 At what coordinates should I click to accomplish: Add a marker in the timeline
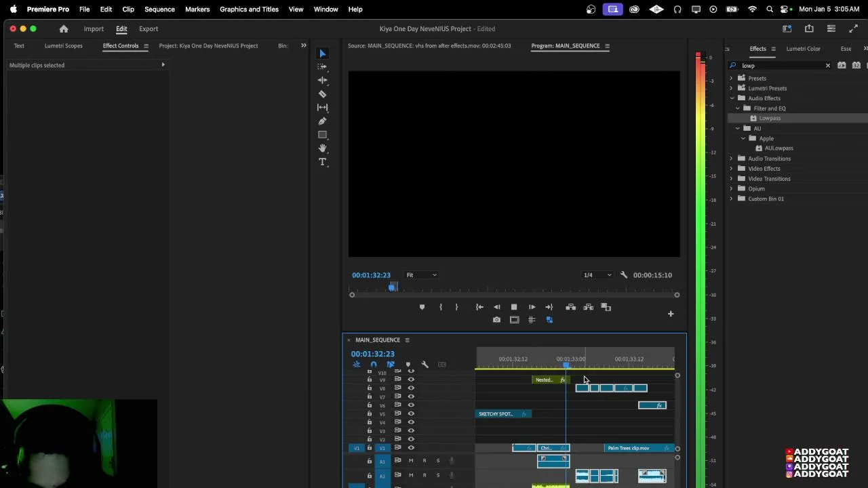[x=408, y=365]
